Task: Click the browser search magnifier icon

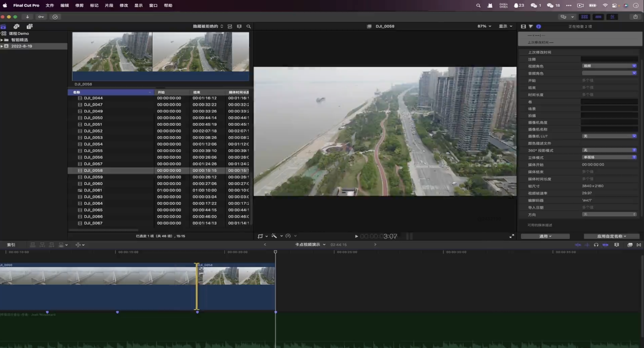Action: pos(249,26)
